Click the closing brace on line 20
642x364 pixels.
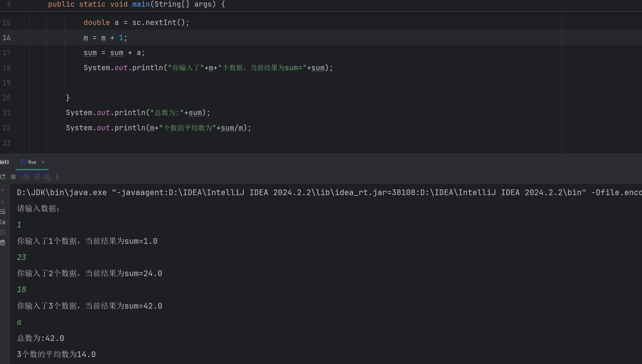(x=68, y=98)
